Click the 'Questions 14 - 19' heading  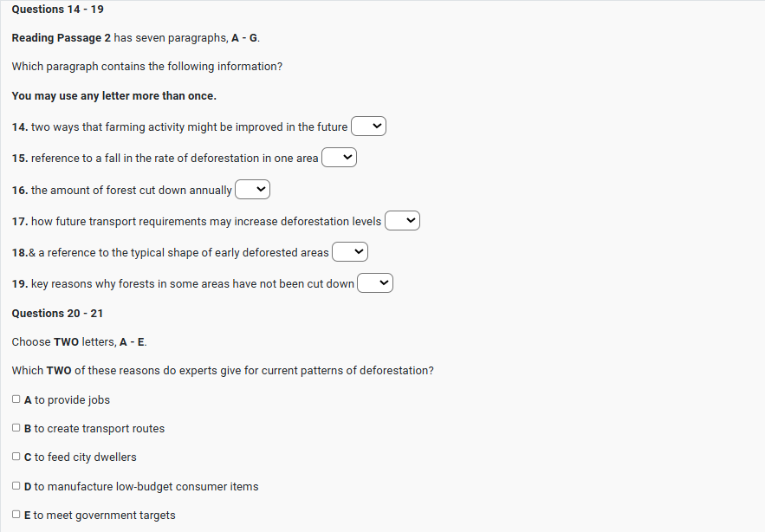click(x=58, y=9)
